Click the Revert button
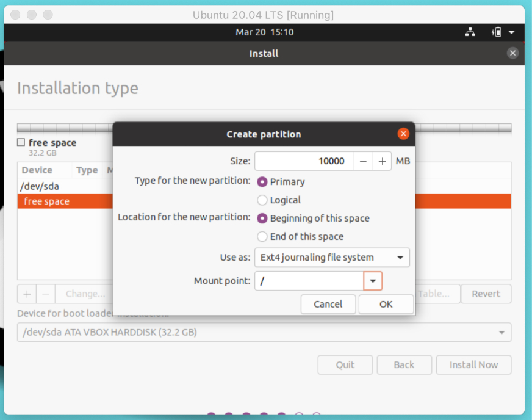This screenshot has width=532, height=420. tap(486, 294)
